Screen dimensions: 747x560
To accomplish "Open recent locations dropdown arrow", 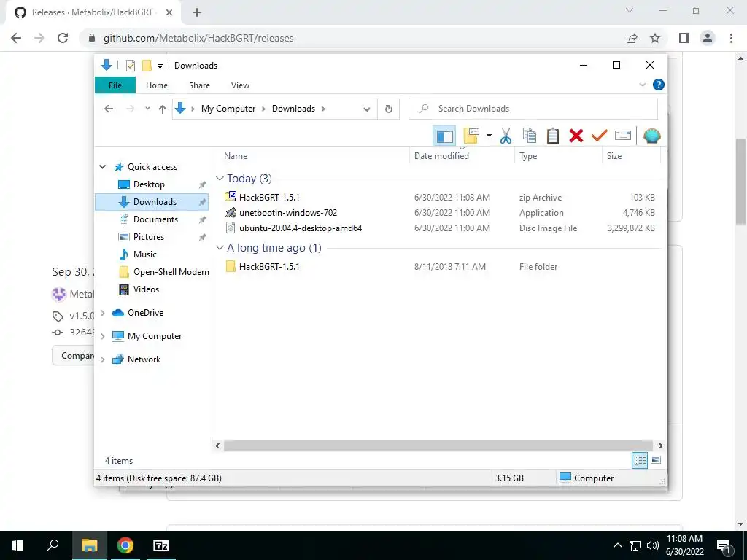I will (x=147, y=109).
